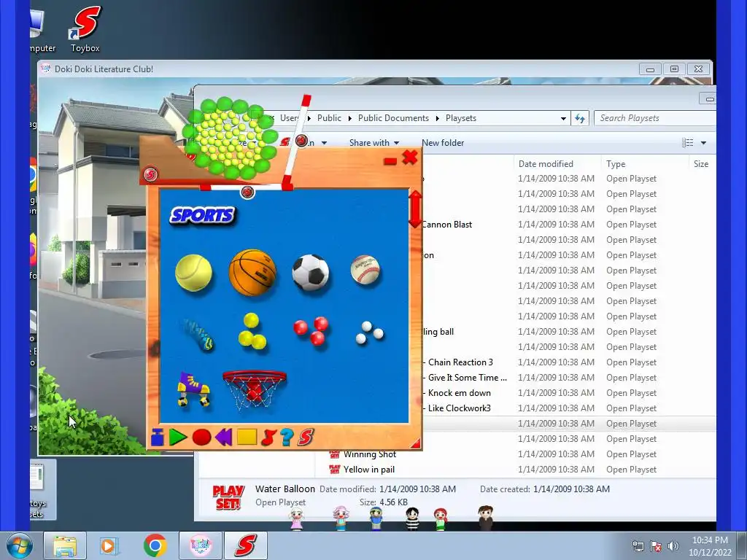Minimize the Toybox panel with red dash
The image size is (747, 560).
(390, 161)
